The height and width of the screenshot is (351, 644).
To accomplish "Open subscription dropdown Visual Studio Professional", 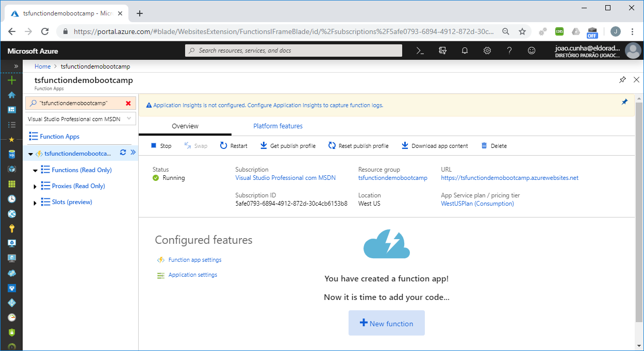I will click(x=80, y=119).
